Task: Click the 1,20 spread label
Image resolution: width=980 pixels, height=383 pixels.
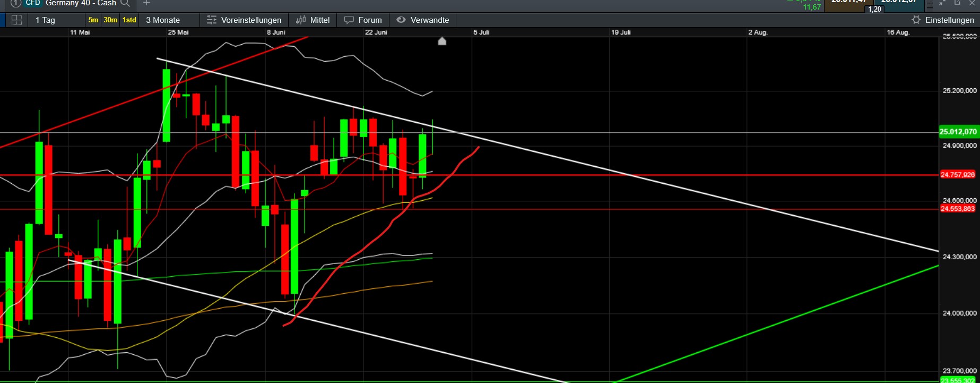Action: [874, 9]
